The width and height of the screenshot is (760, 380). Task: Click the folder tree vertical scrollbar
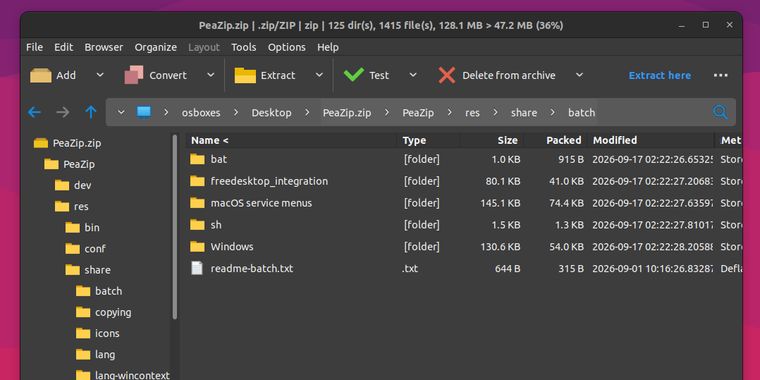point(175,227)
